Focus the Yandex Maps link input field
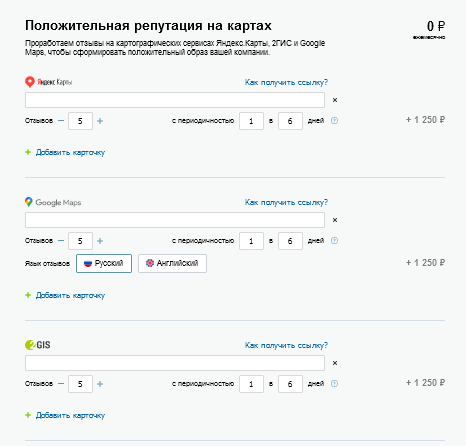This screenshot has width=466, height=446. pos(175,100)
